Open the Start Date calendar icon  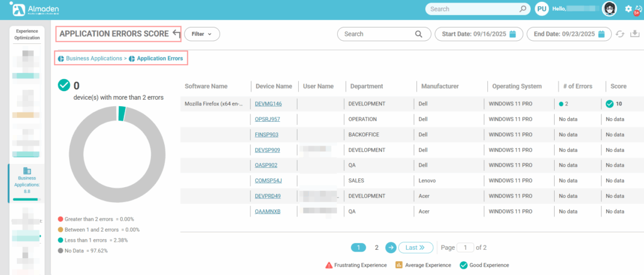[x=513, y=34]
